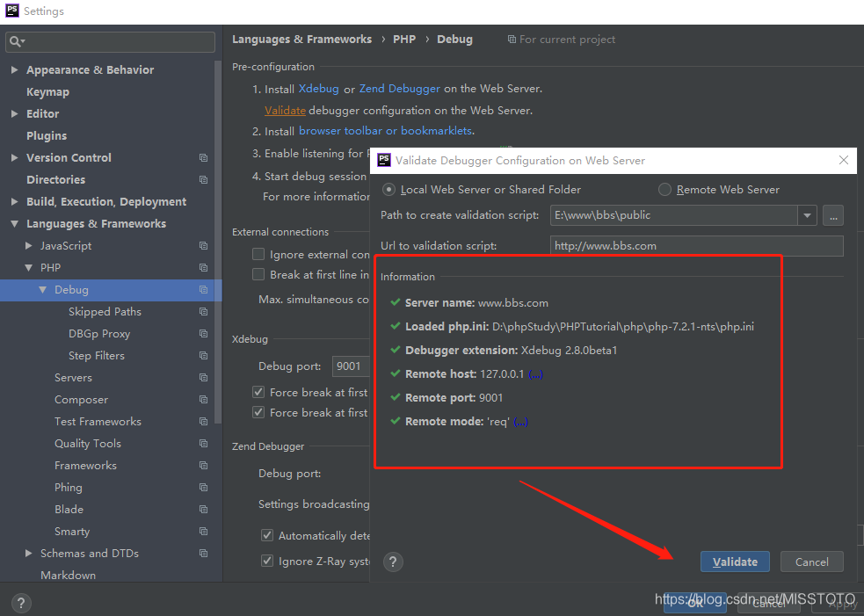Toggle Ignore external connections checkbox

(258, 254)
